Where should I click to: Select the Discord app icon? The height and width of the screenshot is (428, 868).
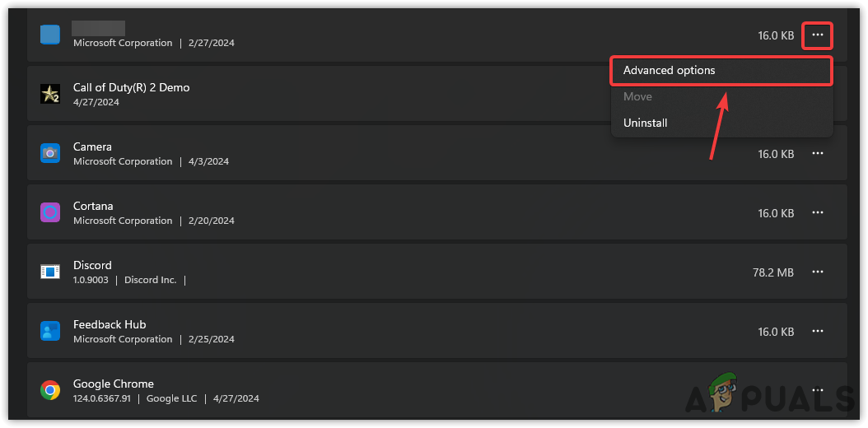point(50,272)
